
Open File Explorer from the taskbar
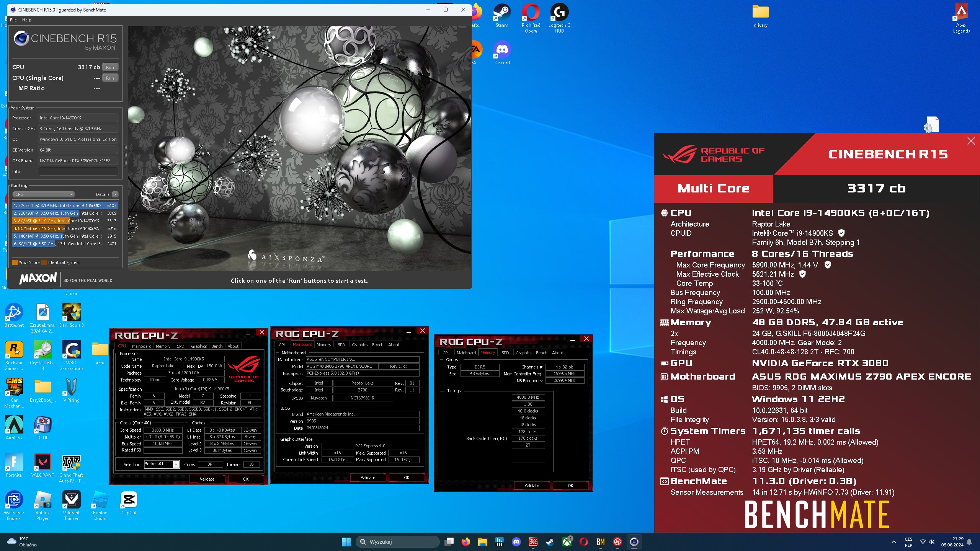(482, 542)
